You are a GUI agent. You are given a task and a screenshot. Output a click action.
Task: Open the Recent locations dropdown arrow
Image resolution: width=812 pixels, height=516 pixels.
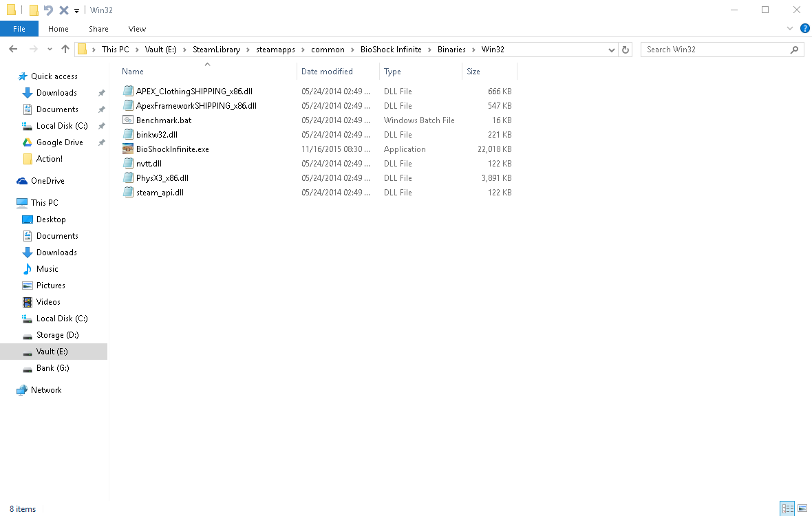coord(50,50)
